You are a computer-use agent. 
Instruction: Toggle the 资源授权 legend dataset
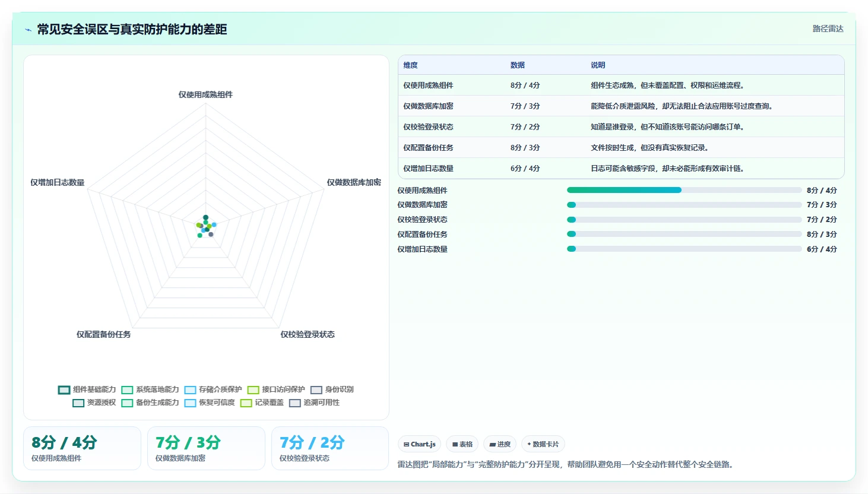(x=94, y=403)
